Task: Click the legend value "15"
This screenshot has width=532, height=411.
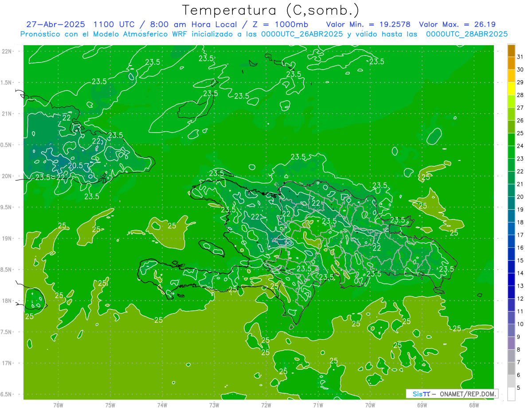Action: click(520, 260)
